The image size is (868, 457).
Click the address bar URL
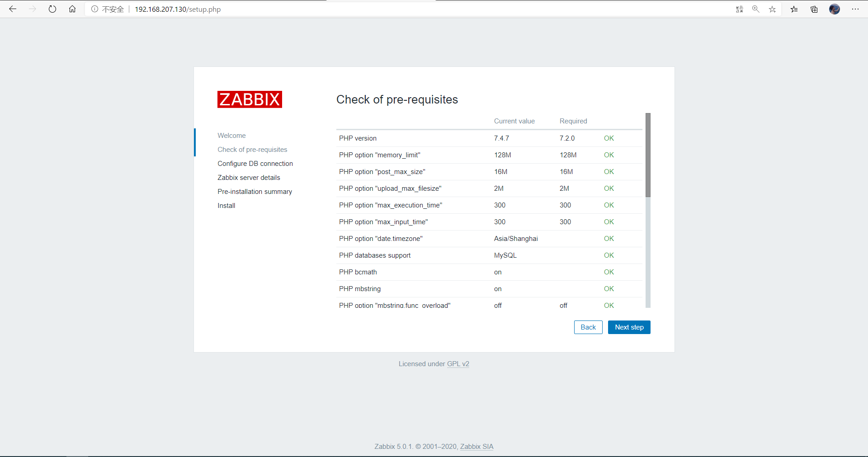point(178,9)
